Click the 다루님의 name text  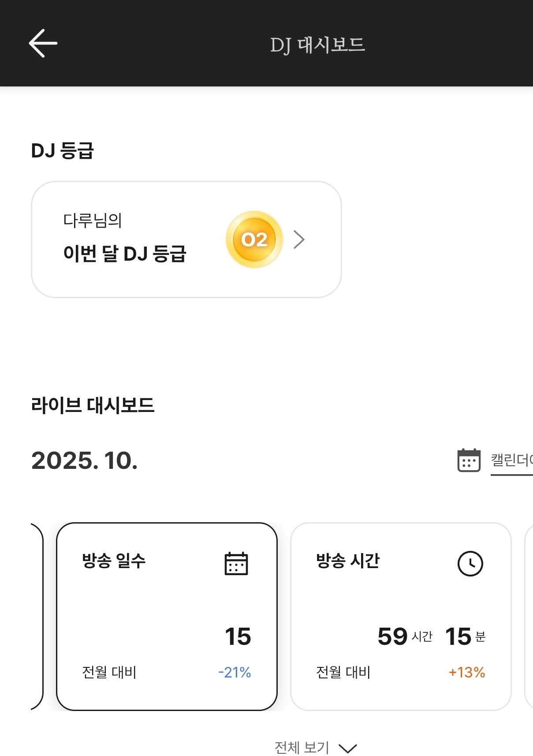pyautogui.click(x=93, y=220)
